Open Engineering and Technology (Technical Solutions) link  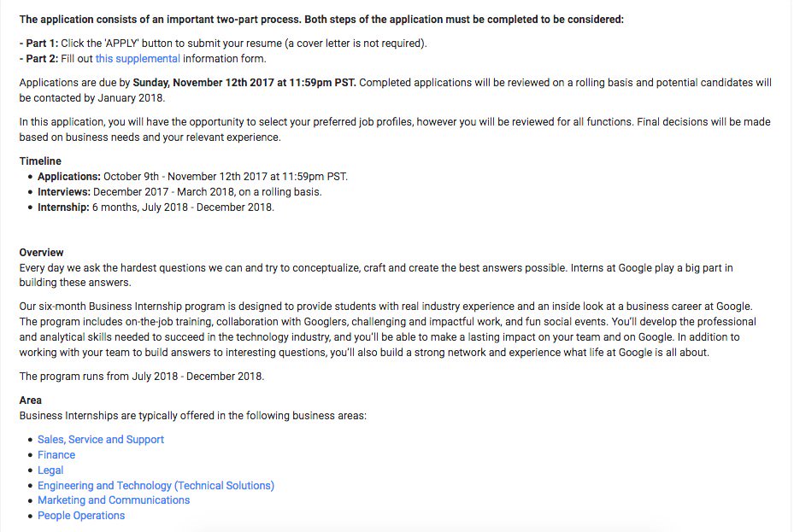click(x=156, y=485)
